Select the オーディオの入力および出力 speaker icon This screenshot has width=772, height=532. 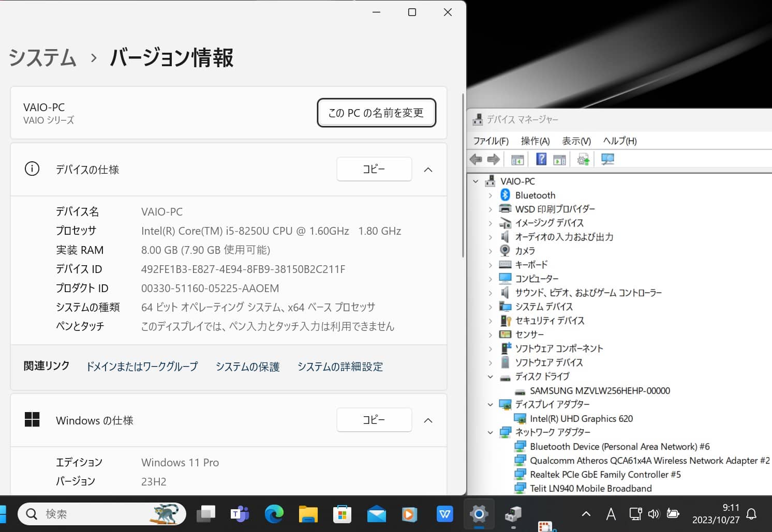(505, 237)
